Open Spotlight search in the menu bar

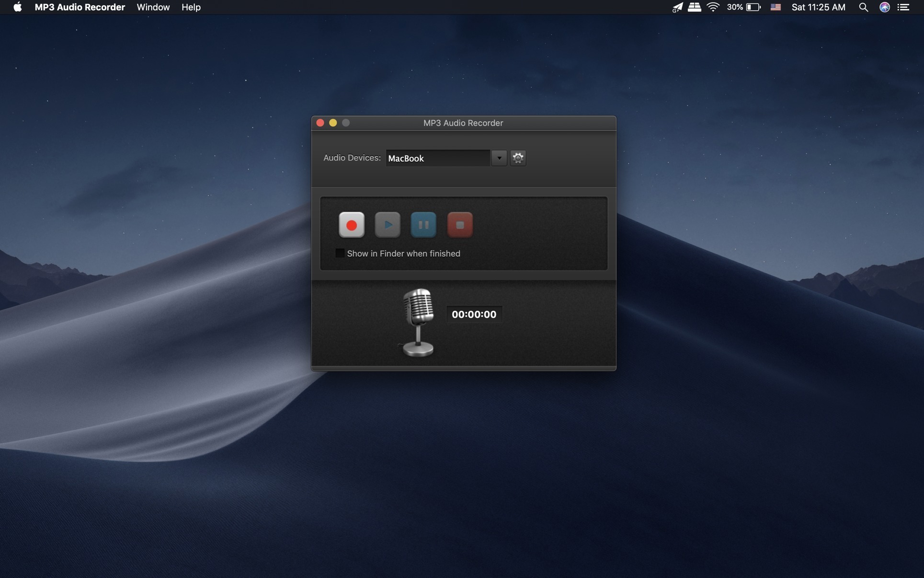pyautogui.click(x=863, y=7)
